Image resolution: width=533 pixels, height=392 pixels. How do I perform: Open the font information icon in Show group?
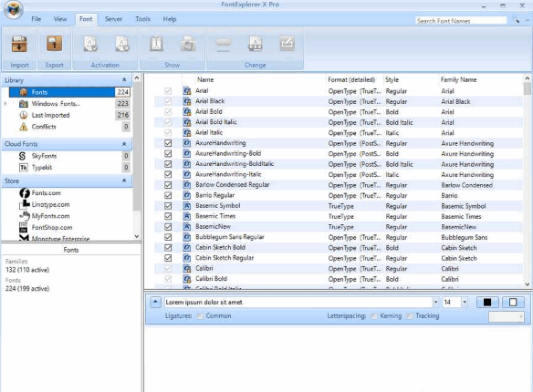(156, 44)
